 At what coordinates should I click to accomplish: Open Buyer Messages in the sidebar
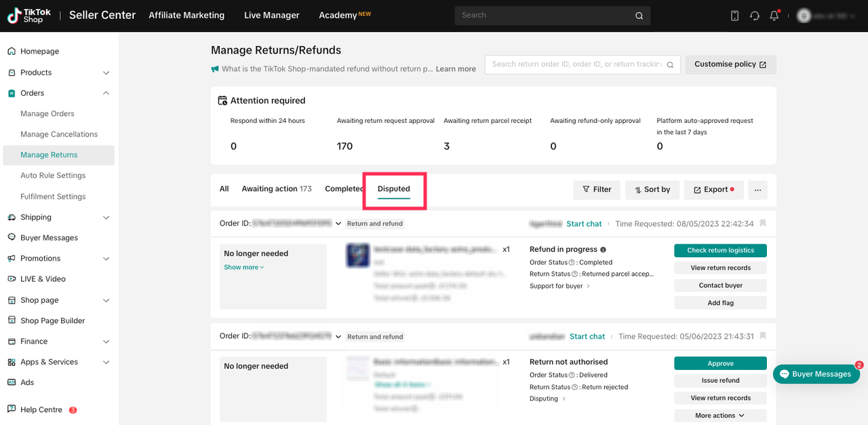coord(49,238)
